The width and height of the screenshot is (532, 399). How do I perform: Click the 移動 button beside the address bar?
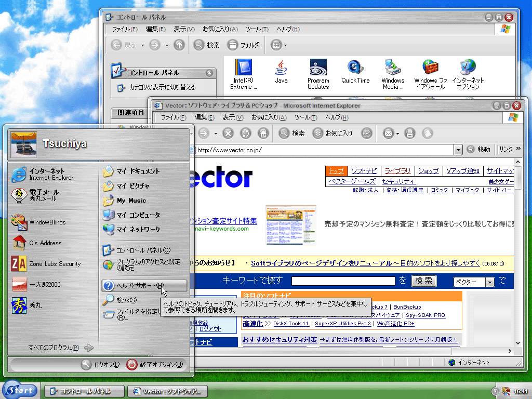(x=478, y=149)
